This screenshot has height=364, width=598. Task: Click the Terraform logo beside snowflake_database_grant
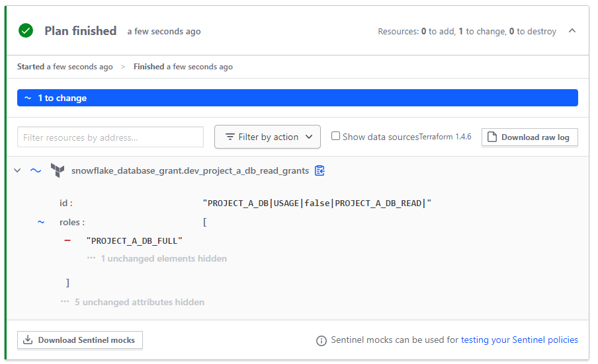(x=58, y=170)
